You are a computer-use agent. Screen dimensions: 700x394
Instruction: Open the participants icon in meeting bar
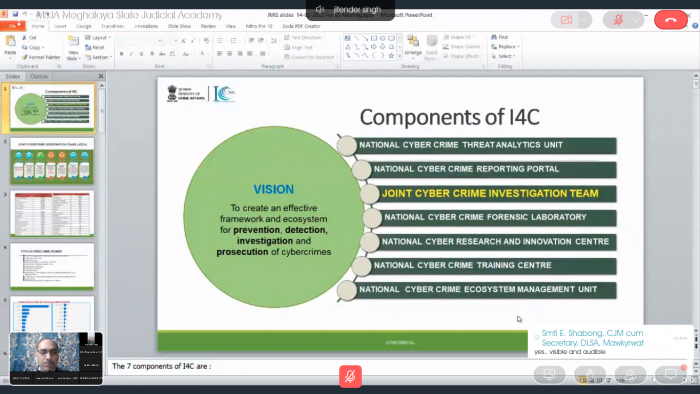point(630,374)
